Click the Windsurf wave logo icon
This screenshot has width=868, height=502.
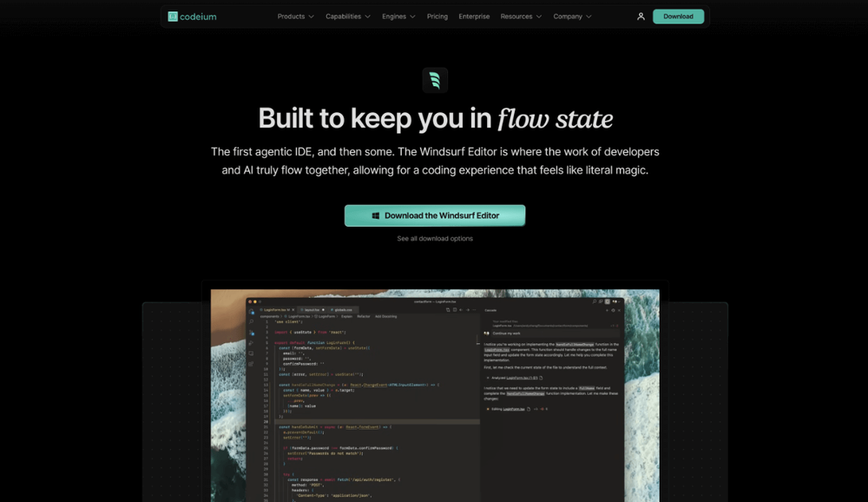pos(435,81)
